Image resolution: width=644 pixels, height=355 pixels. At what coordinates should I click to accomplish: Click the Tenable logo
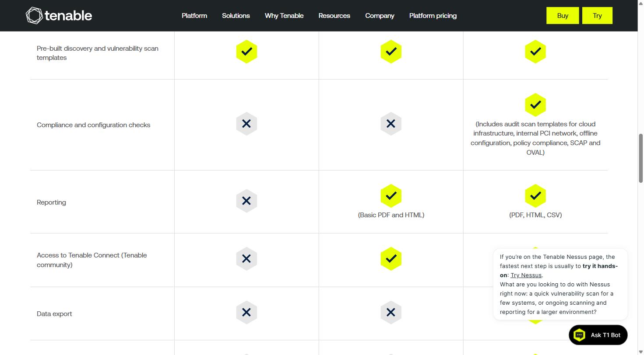click(x=59, y=16)
